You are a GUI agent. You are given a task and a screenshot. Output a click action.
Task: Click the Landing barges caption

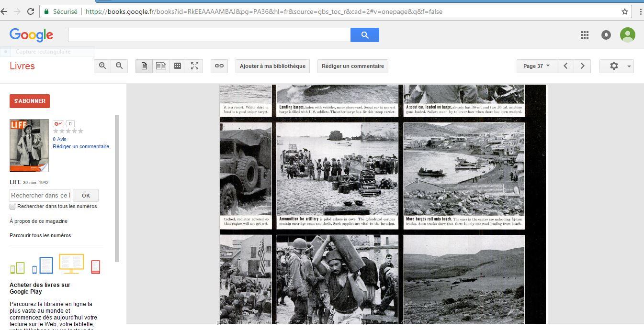coord(337,110)
